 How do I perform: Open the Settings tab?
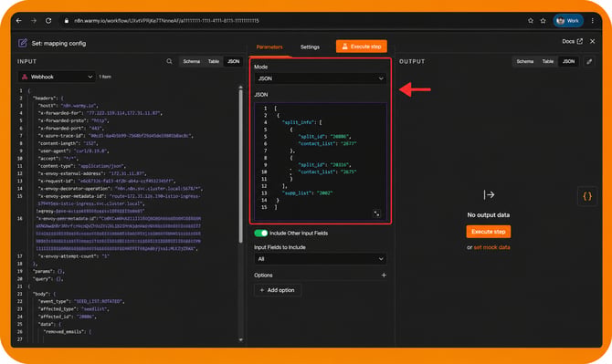pos(310,47)
